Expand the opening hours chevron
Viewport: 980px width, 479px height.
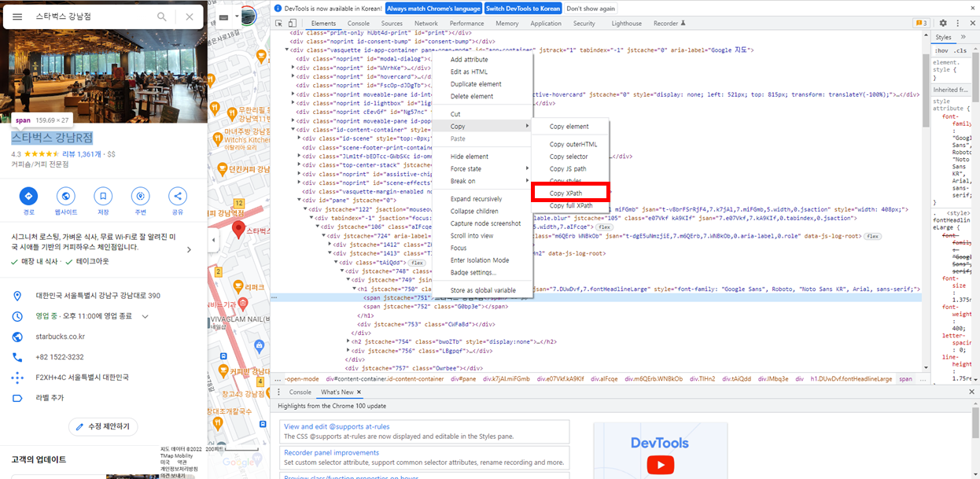click(145, 316)
